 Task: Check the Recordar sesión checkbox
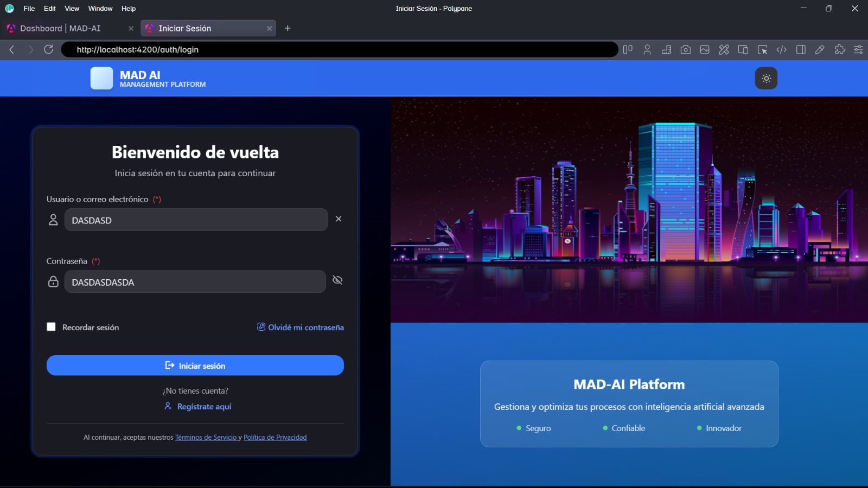pos(52,326)
